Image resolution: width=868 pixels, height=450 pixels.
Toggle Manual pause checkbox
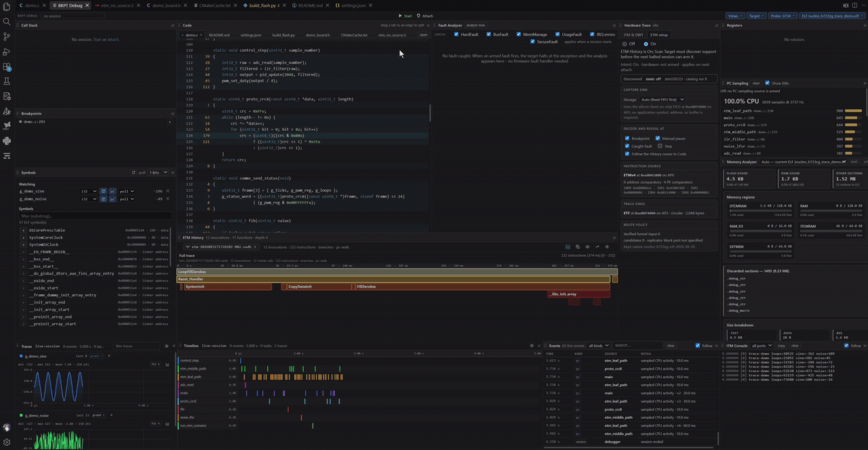[658, 138]
